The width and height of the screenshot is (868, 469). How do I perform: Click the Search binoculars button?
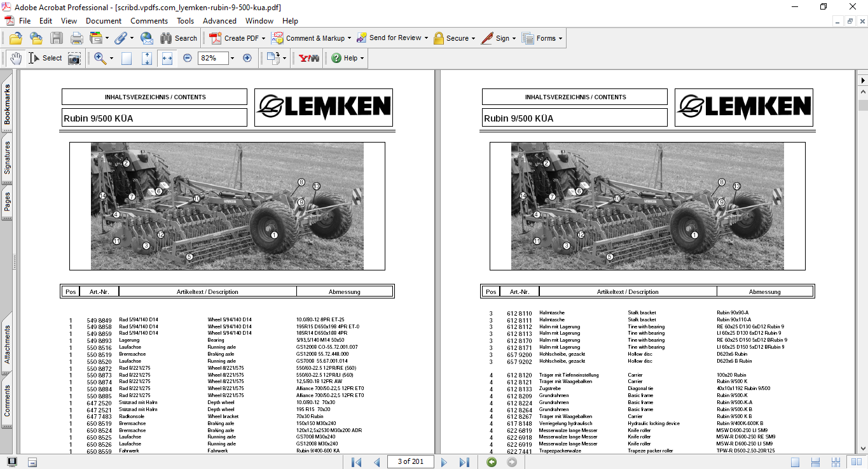pos(178,38)
